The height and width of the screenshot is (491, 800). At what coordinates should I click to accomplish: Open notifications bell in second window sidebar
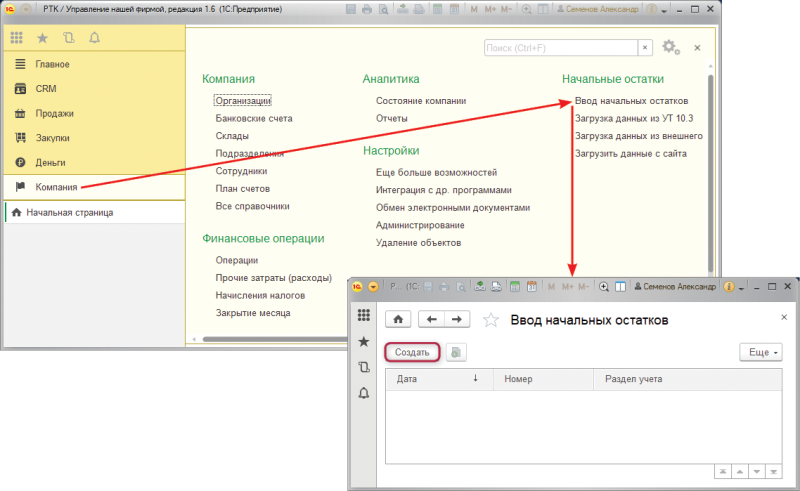click(364, 393)
